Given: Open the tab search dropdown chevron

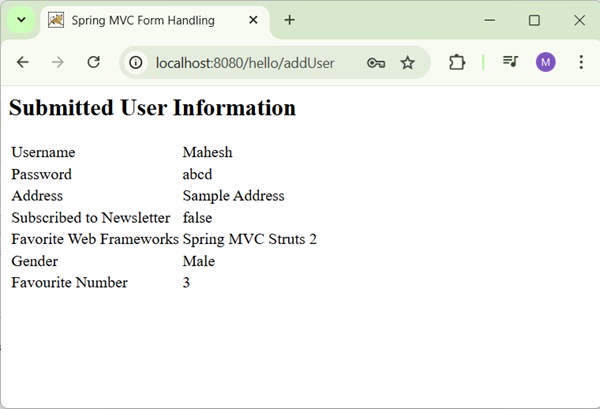Looking at the screenshot, I should click(21, 20).
